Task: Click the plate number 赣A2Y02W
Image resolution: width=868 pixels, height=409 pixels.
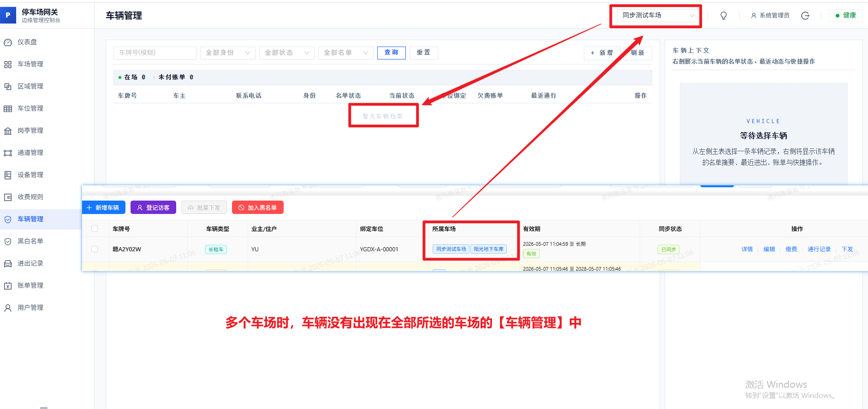Action: (127, 249)
